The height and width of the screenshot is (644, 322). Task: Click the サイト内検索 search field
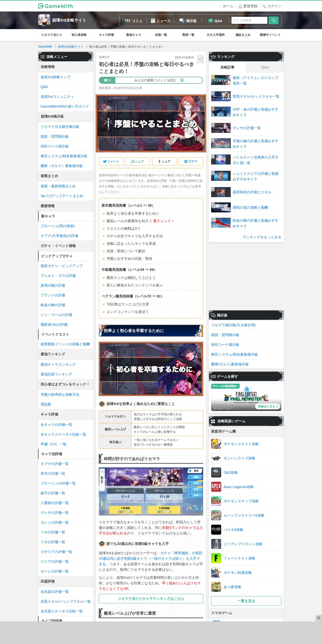click(x=249, y=20)
